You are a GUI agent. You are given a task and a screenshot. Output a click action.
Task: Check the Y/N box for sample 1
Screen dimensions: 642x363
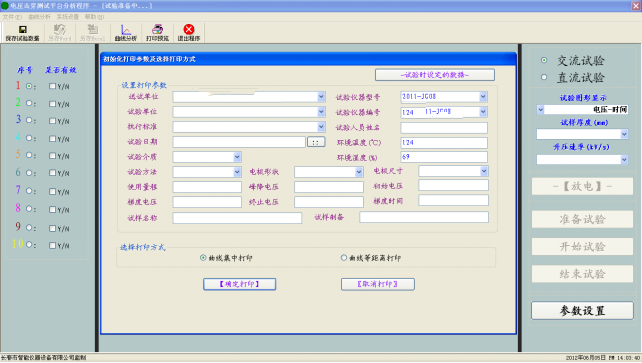[x=52, y=86]
